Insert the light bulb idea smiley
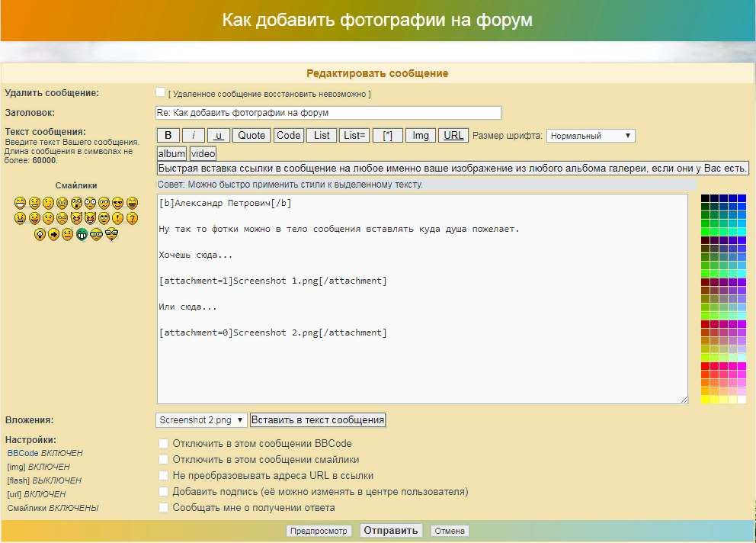 pos(39,235)
